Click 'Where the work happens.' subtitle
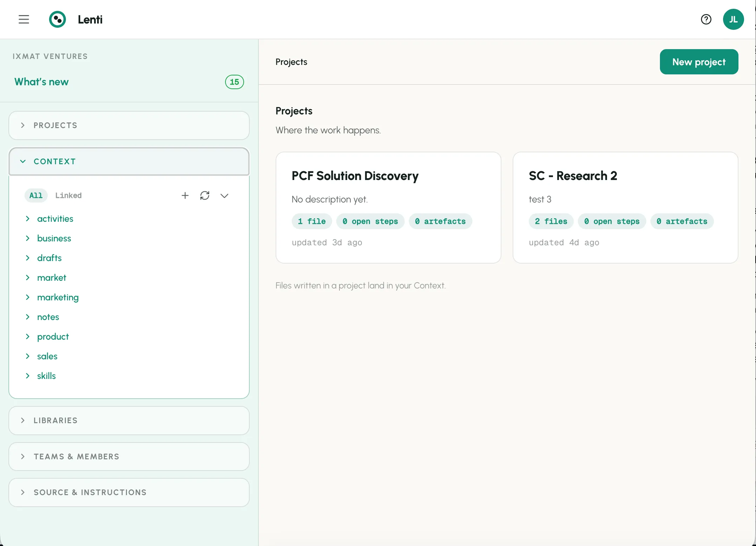The width and height of the screenshot is (756, 546). click(x=328, y=130)
